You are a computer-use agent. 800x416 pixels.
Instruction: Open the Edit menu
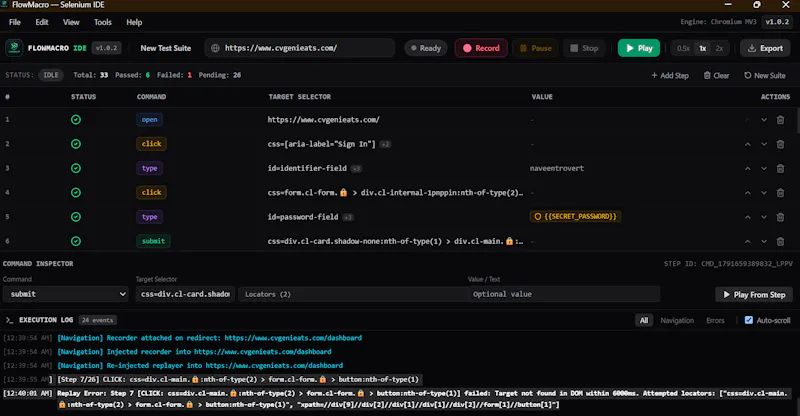42,22
